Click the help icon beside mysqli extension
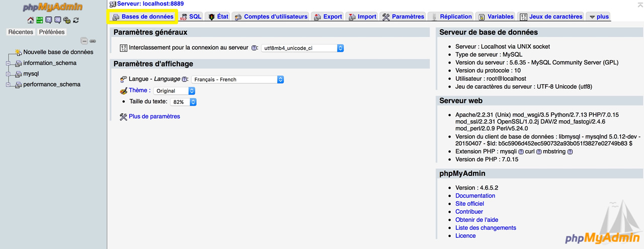The width and height of the screenshot is (644, 249). pyautogui.click(x=521, y=151)
